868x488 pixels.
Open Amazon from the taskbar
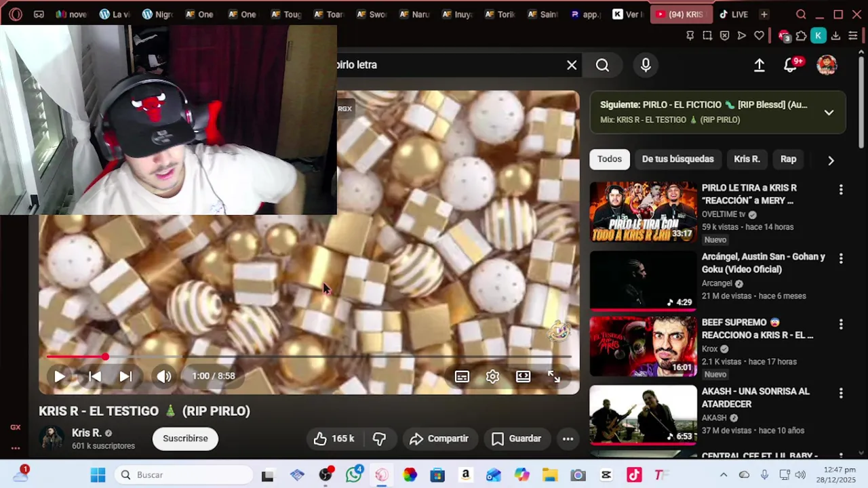coord(465,475)
